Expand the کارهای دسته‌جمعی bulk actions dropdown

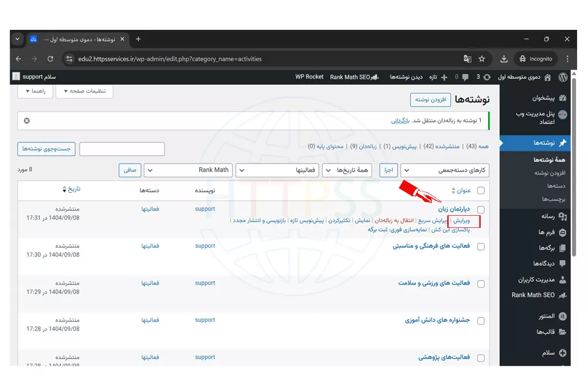(x=444, y=170)
